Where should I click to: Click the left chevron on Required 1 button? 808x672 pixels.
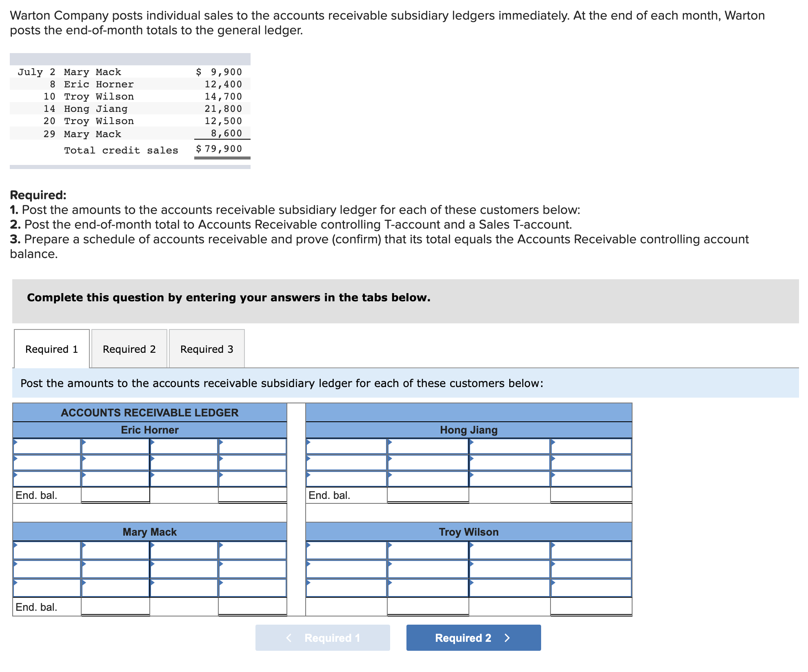coord(289,638)
